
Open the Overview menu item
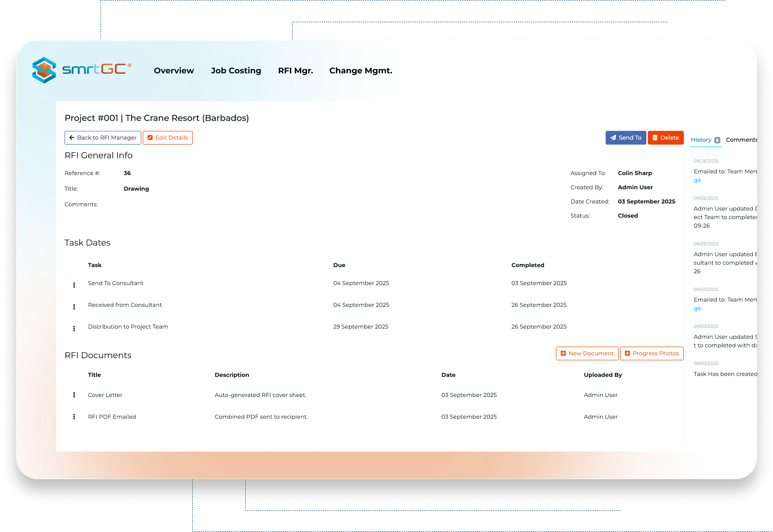(174, 71)
